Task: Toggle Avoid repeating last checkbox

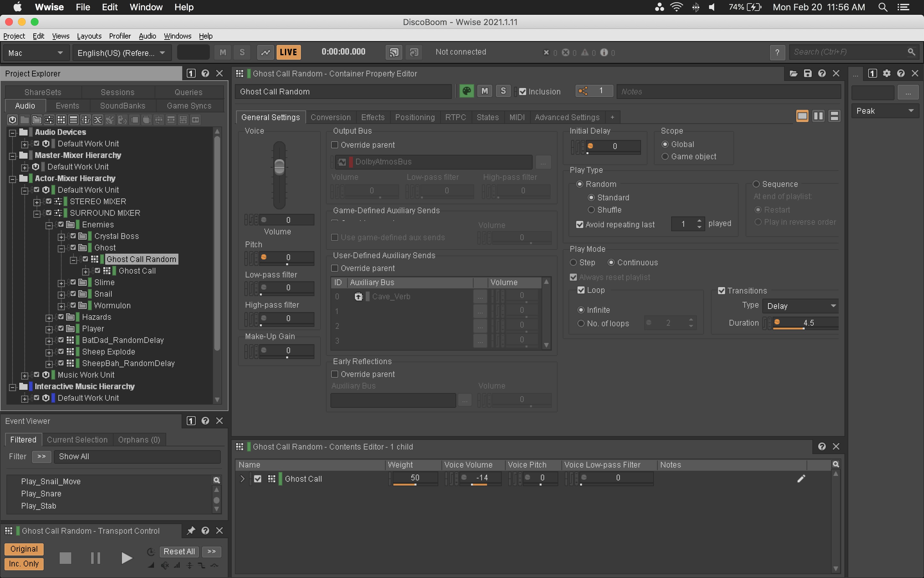Action: click(580, 224)
